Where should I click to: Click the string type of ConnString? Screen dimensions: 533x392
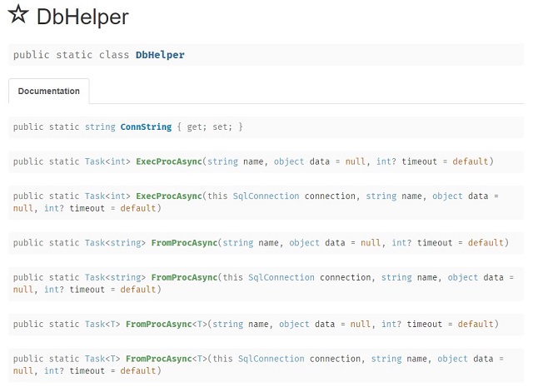tap(100, 127)
